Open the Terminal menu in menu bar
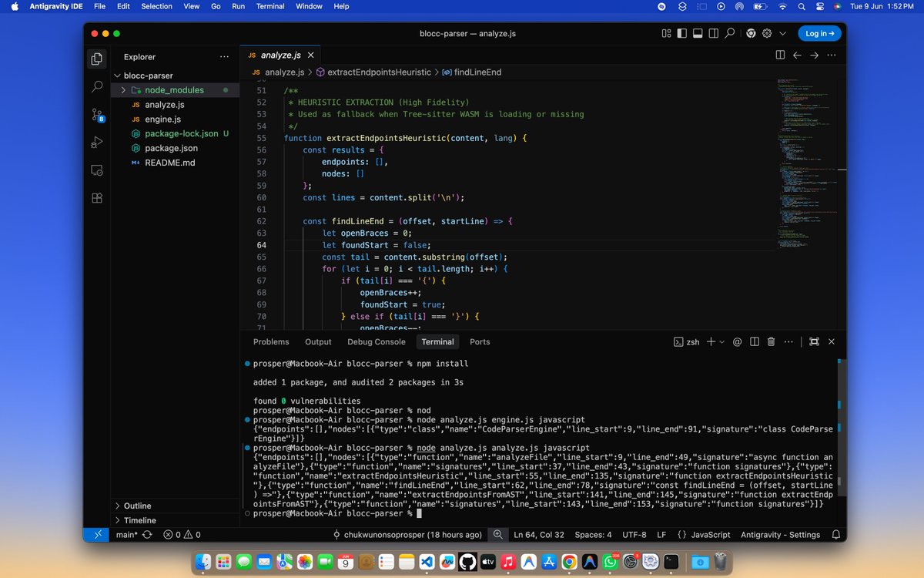Screen dimensions: 924x578 270,6
